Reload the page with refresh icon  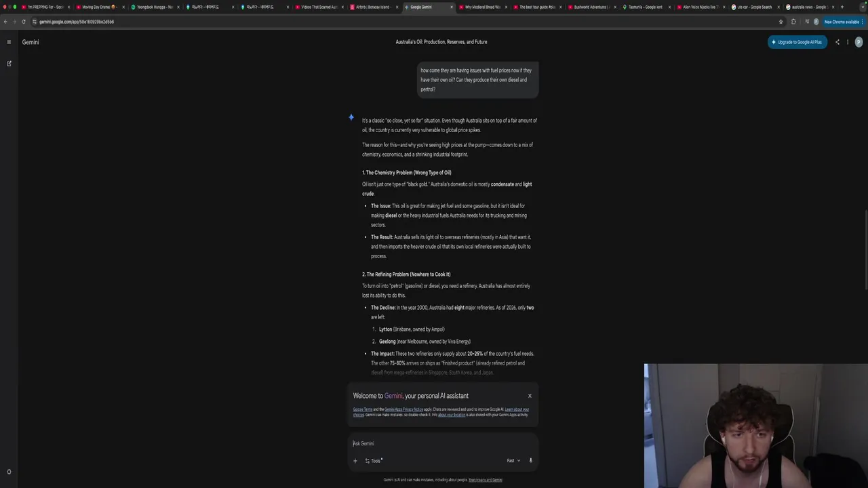(24, 22)
